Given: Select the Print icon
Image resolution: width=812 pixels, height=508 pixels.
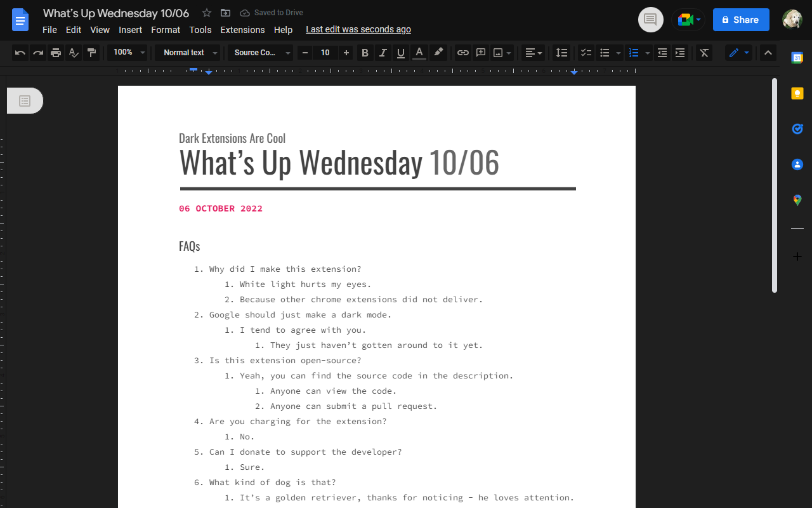Looking at the screenshot, I should 56,53.
